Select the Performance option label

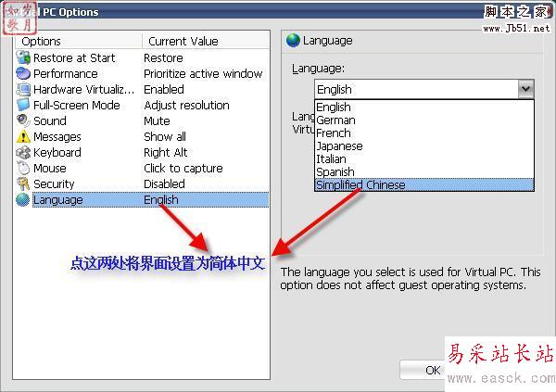[x=65, y=74]
